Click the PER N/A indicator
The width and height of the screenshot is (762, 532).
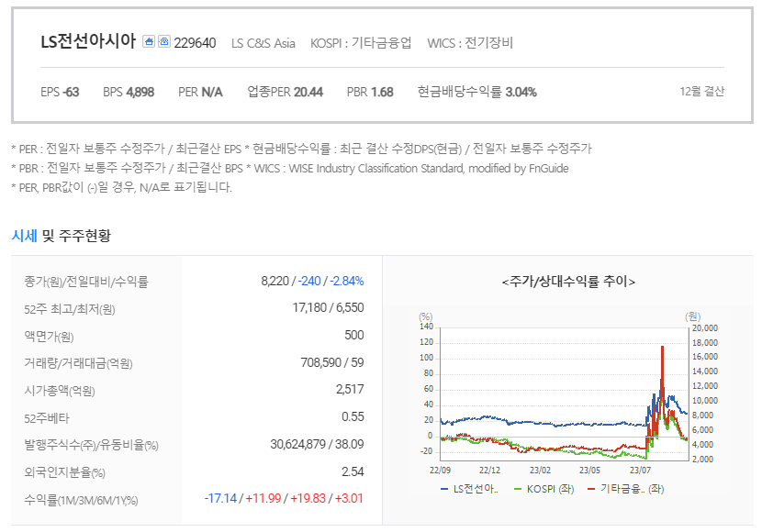pos(200,92)
